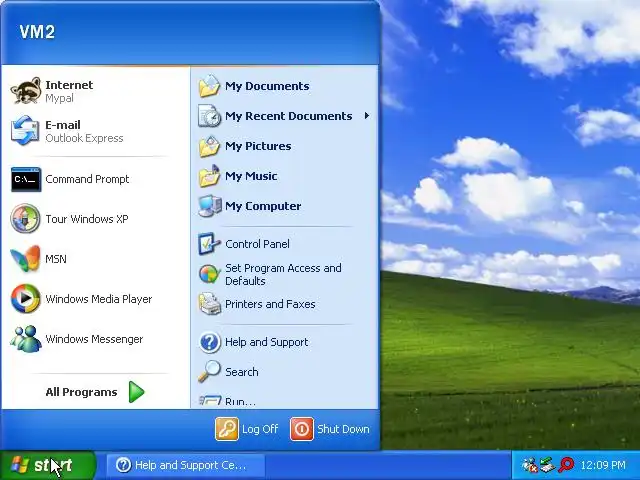Click the Search label
The height and width of the screenshot is (480, 640).
click(x=242, y=372)
